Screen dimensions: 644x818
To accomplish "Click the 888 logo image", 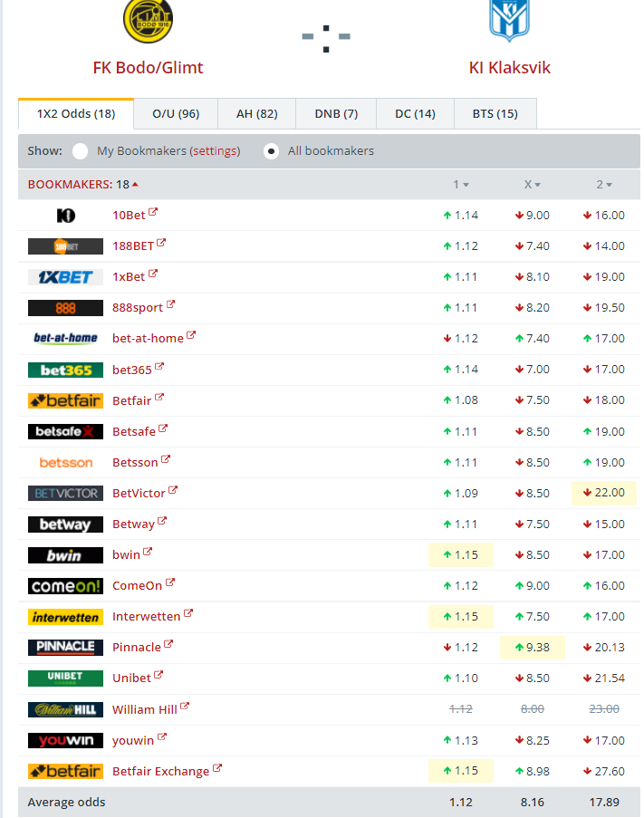I will pyautogui.click(x=66, y=308).
